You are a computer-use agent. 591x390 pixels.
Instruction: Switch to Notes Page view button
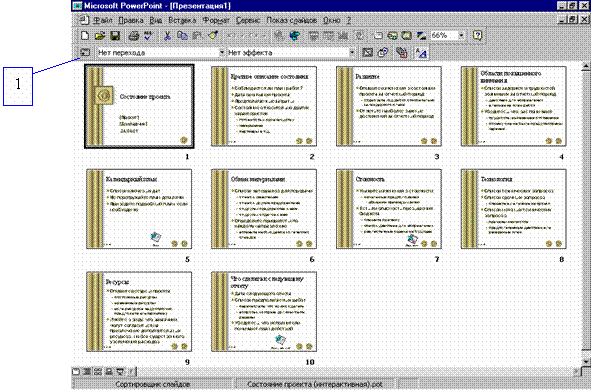click(x=109, y=372)
